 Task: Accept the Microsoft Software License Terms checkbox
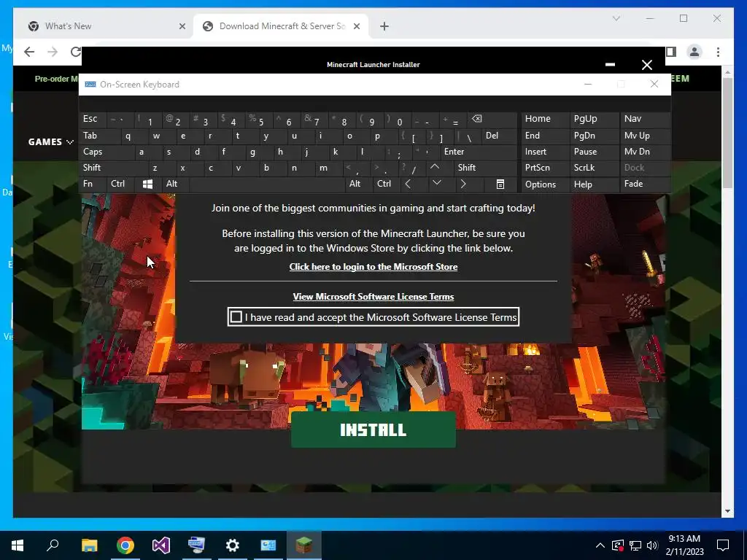click(x=236, y=317)
